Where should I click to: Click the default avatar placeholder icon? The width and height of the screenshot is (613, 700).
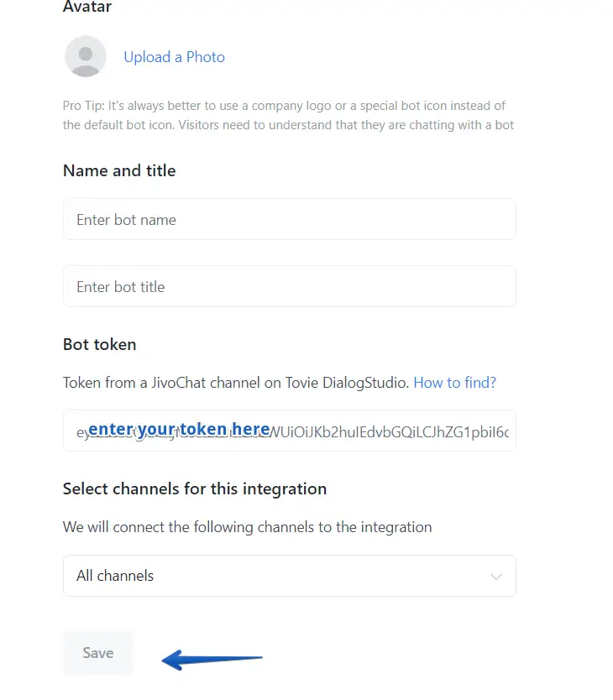pos(86,57)
